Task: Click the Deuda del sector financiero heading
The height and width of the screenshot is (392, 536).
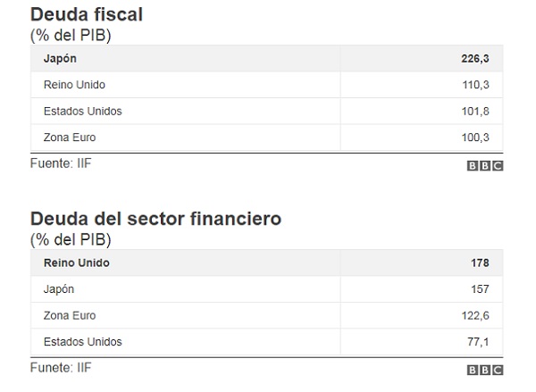Action: [155, 219]
